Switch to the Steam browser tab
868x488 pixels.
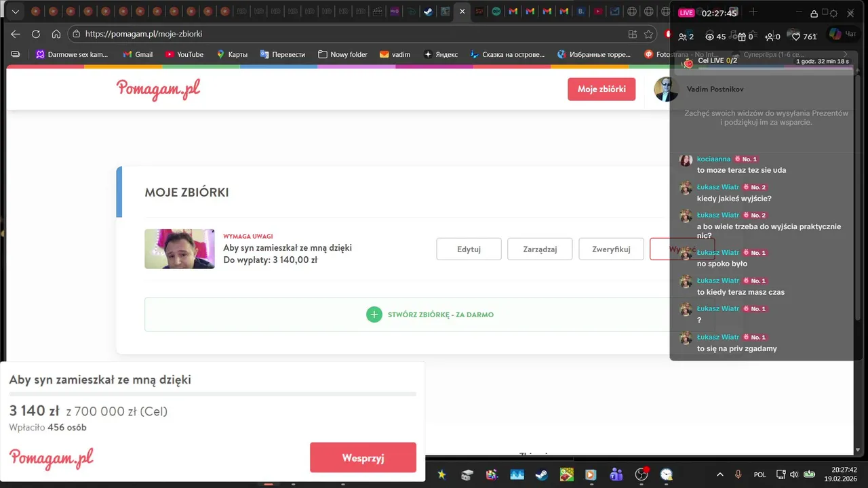(429, 12)
